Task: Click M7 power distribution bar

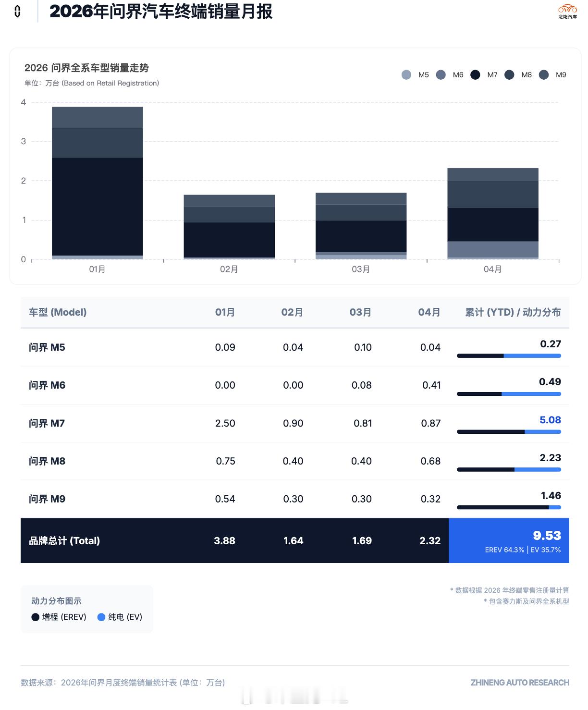Action: pos(509,432)
